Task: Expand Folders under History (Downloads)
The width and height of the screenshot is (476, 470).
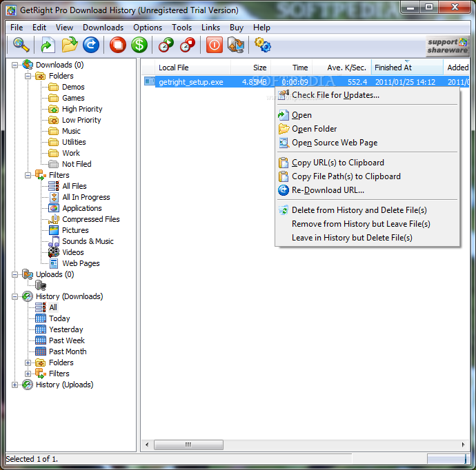Action: 28,362
